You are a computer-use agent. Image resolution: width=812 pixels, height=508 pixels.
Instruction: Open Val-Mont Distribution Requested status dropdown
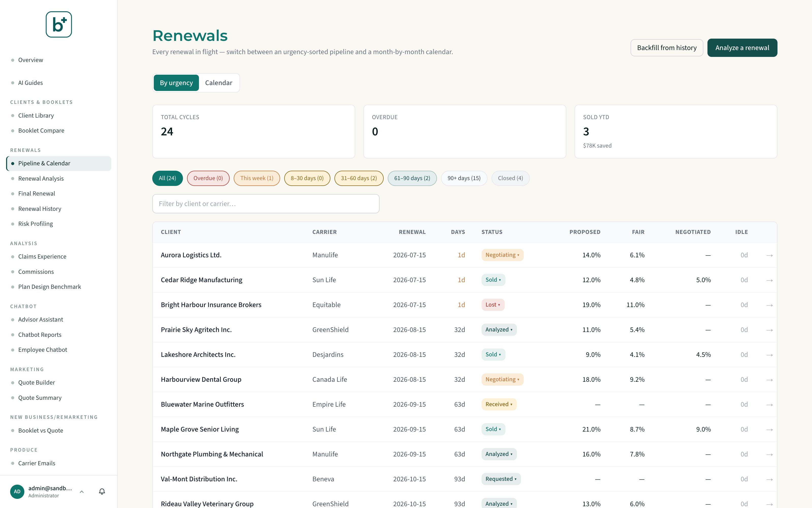[501, 479]
